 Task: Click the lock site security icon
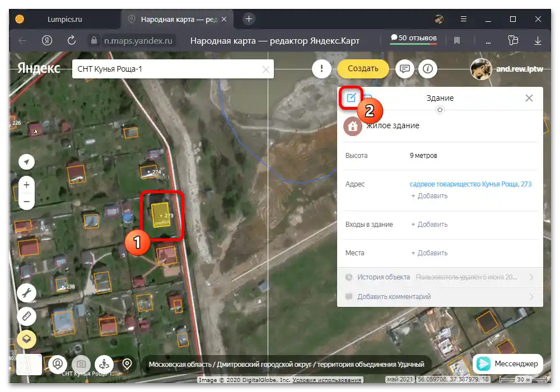point(94,40)
